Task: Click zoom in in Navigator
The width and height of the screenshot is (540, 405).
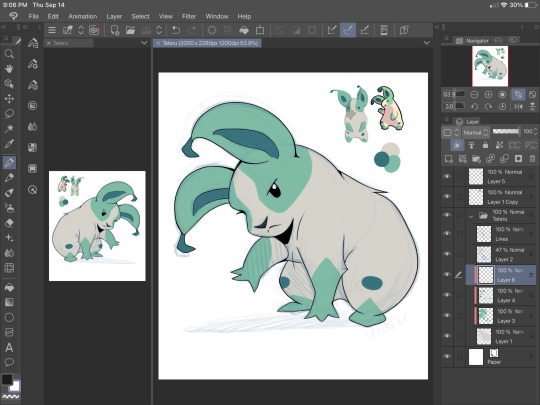Action: point(488,94)
